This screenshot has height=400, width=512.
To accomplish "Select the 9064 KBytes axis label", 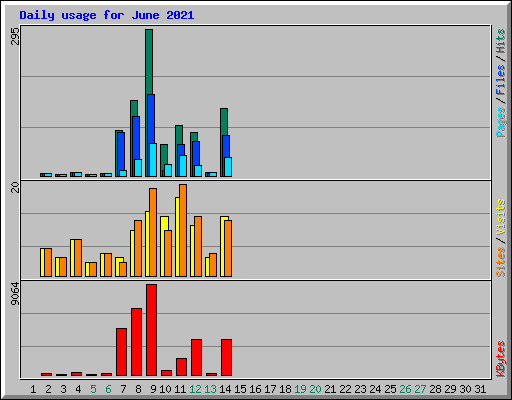I will click(15, 294).
